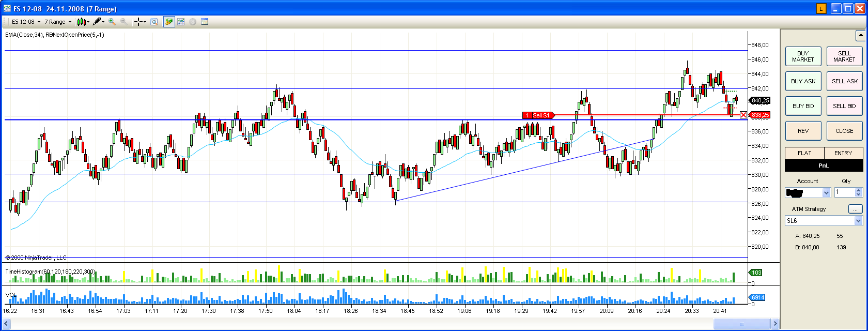
Task: Click the horizontal chart scrollbar thumb
Action: point(742,324)
